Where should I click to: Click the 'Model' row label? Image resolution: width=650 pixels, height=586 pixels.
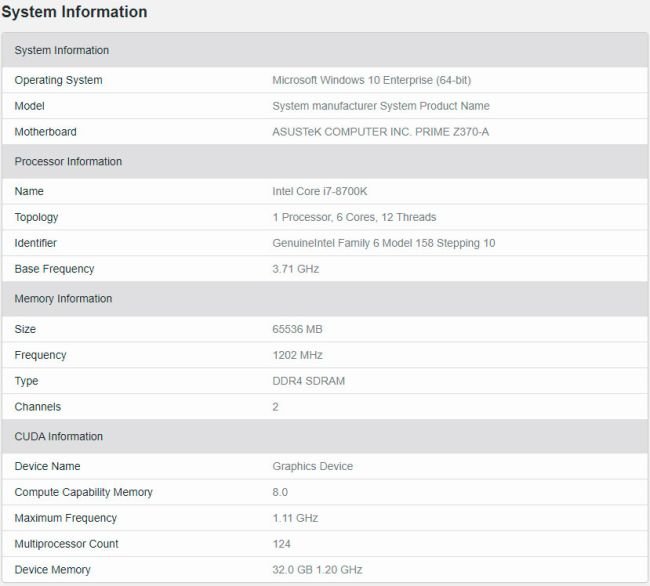[29, 106]
